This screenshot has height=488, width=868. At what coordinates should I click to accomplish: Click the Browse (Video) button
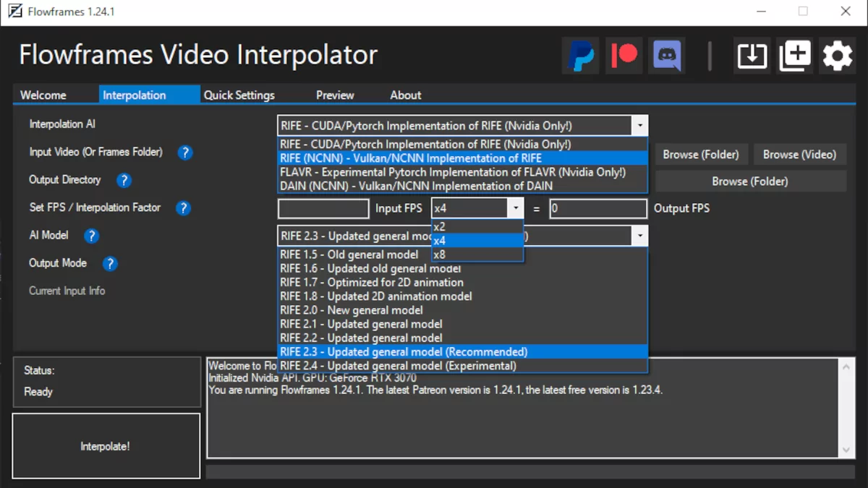tap(799, 154)
